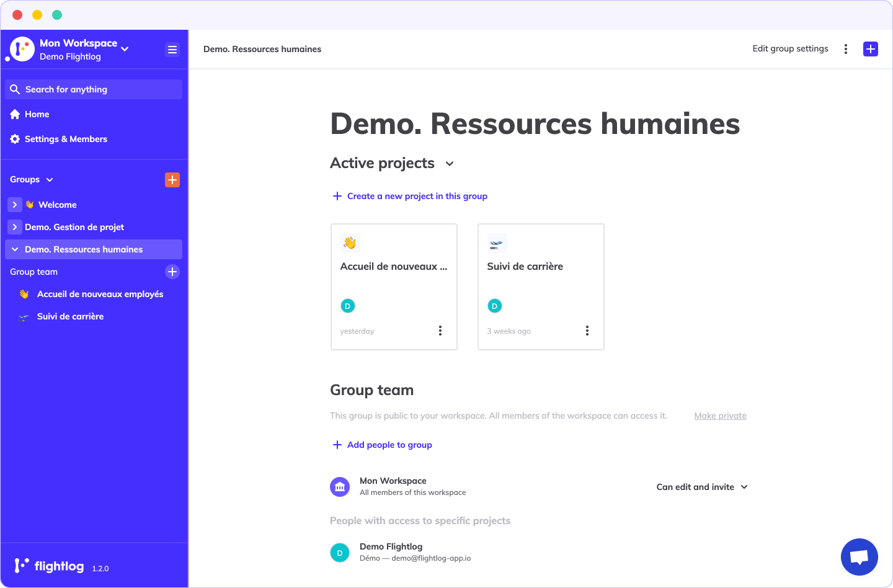Open the top bar three-dots menu
Image resolution: width=893 pixels, height=588 pixels.
846,49
